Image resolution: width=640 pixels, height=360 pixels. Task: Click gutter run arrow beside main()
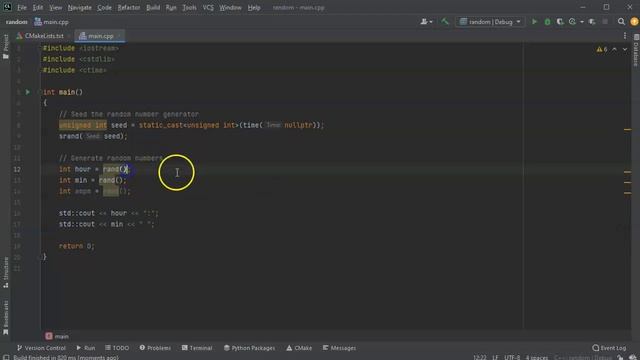point(28,92)
